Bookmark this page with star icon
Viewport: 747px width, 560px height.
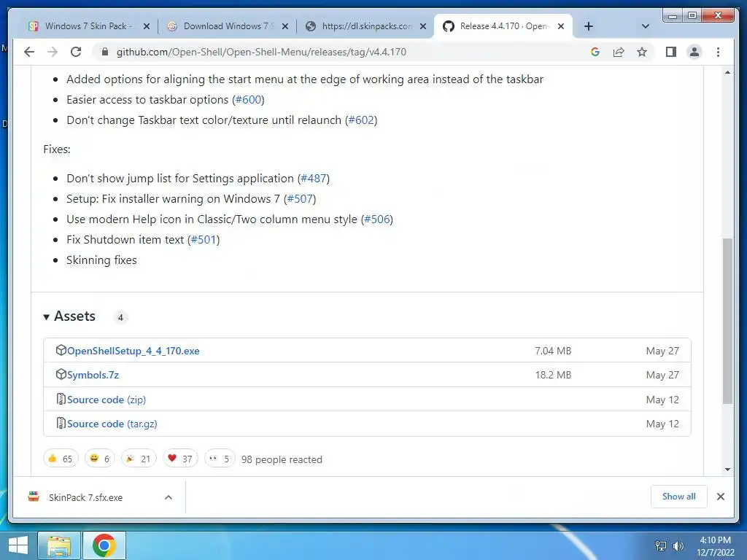[x=642, y=52]
